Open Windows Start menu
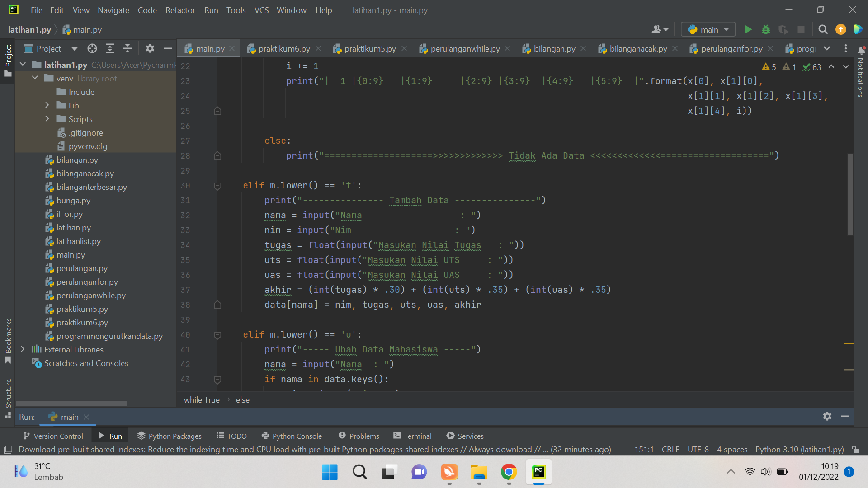This screenshot has height=488, width=868. click(330, 472)
